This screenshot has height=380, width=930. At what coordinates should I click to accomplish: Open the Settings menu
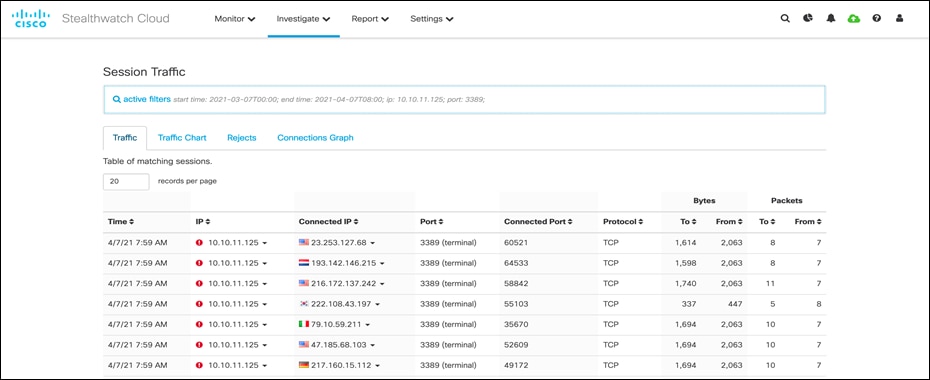[432, 19]
